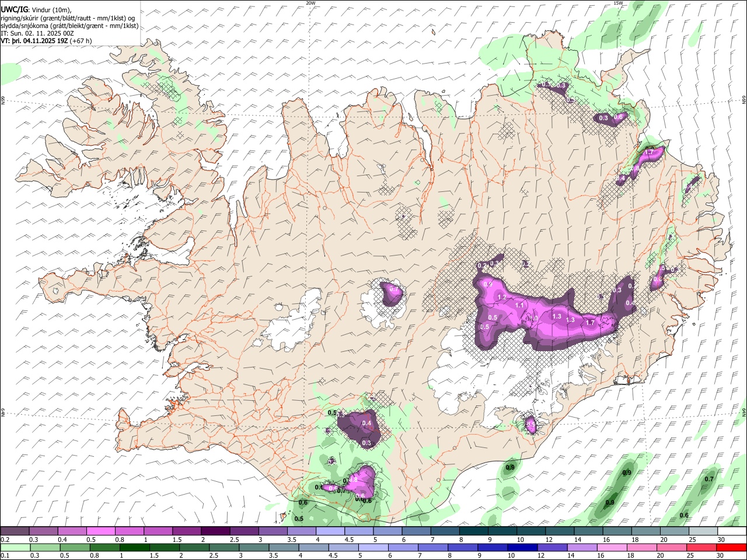The width and height of the screenshot is (747, 560).
Task: Select the 'IT: Sun. 02. 11. 2025 00Z' initial time text
Action: (x=37, y=33)
